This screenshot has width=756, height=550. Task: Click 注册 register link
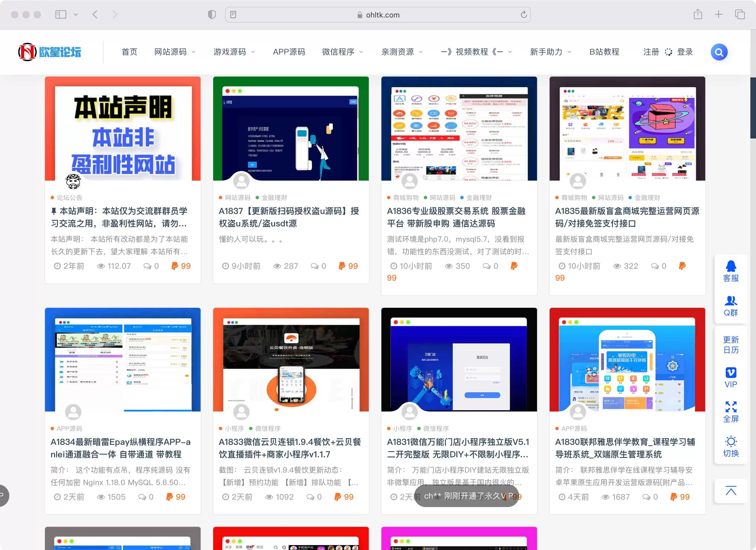click(x=651, y=52)
